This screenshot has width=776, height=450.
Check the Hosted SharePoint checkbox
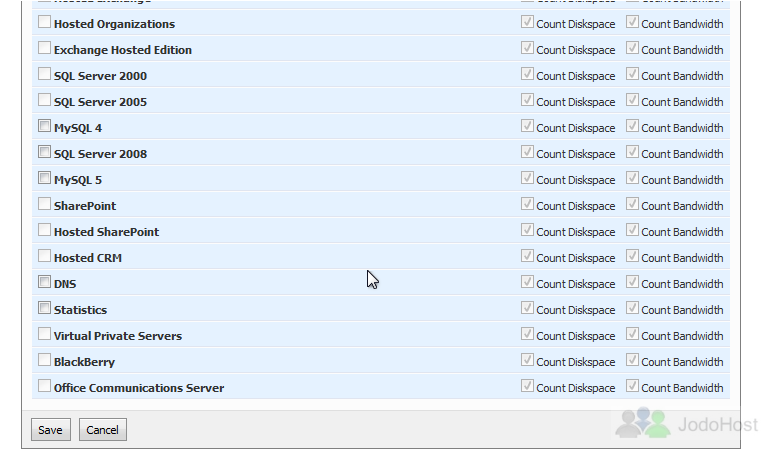click(44, 230)
